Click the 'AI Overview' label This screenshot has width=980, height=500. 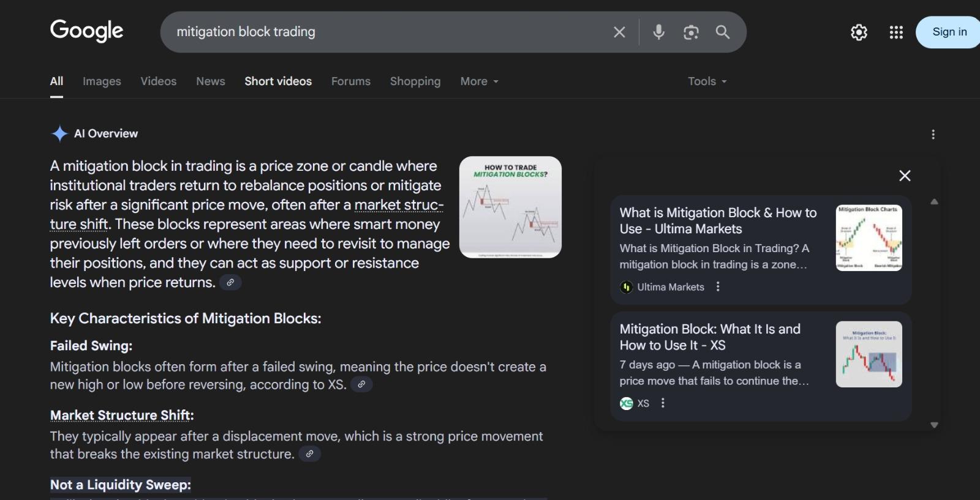[106, 133]
